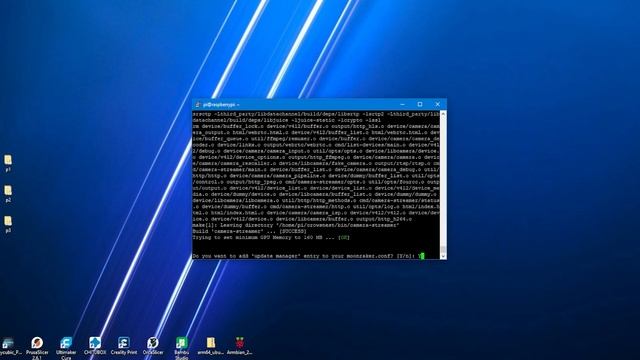Start Creality Print from the desktop

(124, 346)
